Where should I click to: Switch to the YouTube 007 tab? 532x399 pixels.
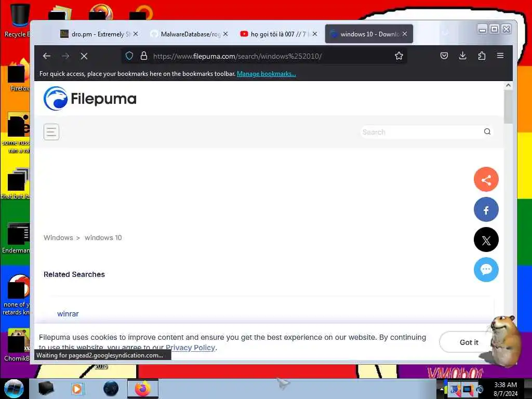click(x=278, y=34)
